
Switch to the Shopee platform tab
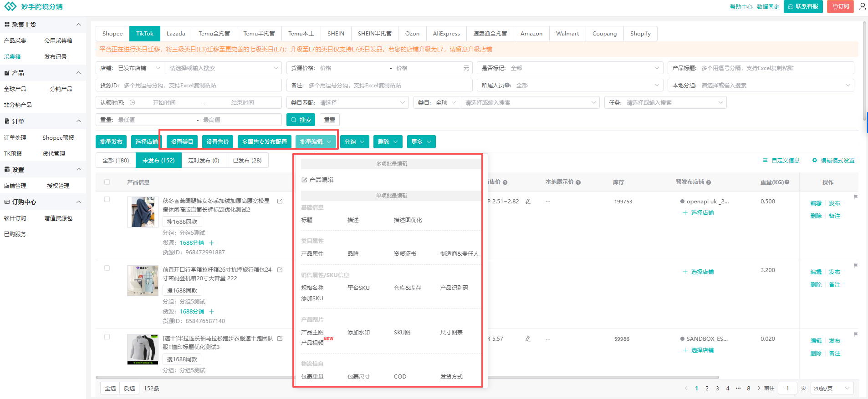pos(112,34)
